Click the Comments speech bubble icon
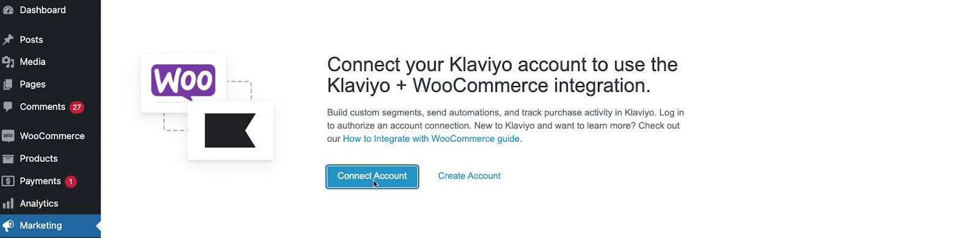 [8, 107]
